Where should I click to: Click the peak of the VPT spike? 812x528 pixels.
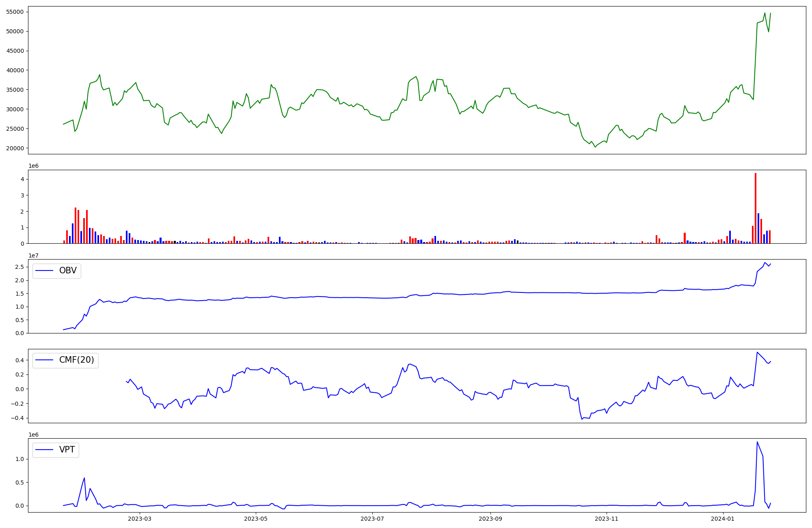coord(757,442)
